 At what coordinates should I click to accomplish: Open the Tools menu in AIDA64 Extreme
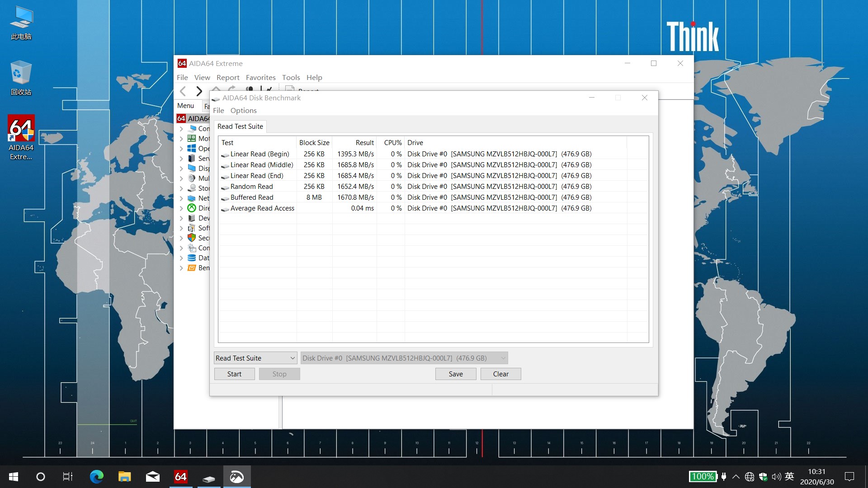291,77
